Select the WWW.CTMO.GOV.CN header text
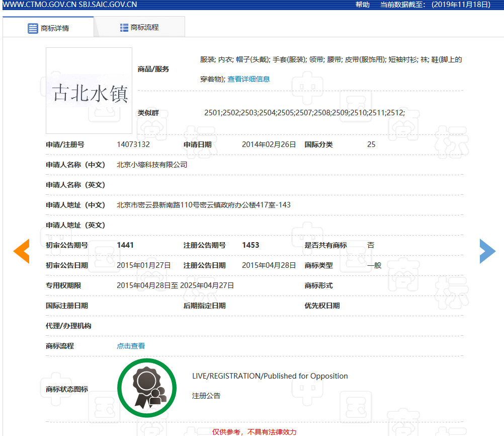504x436 pixels. tap(40, 5)
